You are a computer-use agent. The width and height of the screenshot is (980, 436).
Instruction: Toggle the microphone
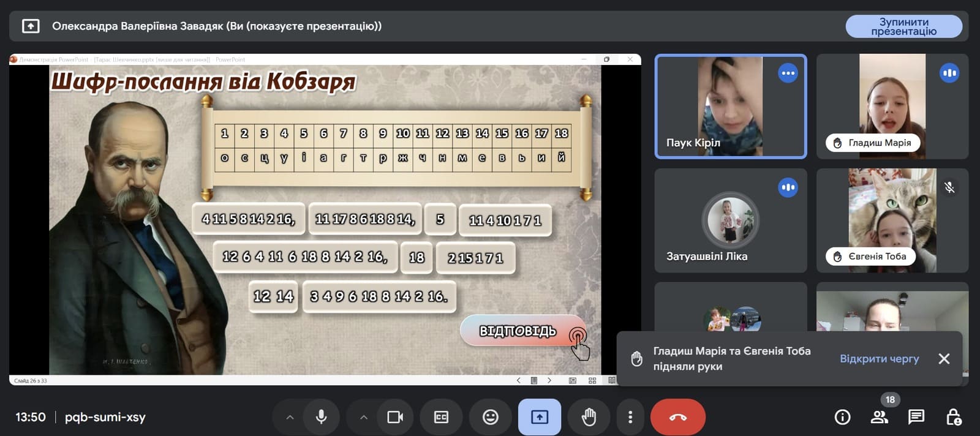pos(321,417)
